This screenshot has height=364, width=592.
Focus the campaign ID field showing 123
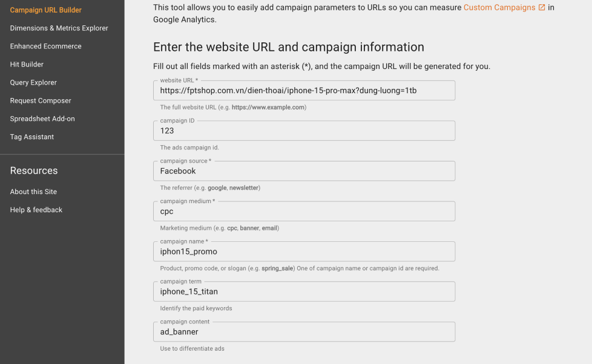(x=304, y=130)
